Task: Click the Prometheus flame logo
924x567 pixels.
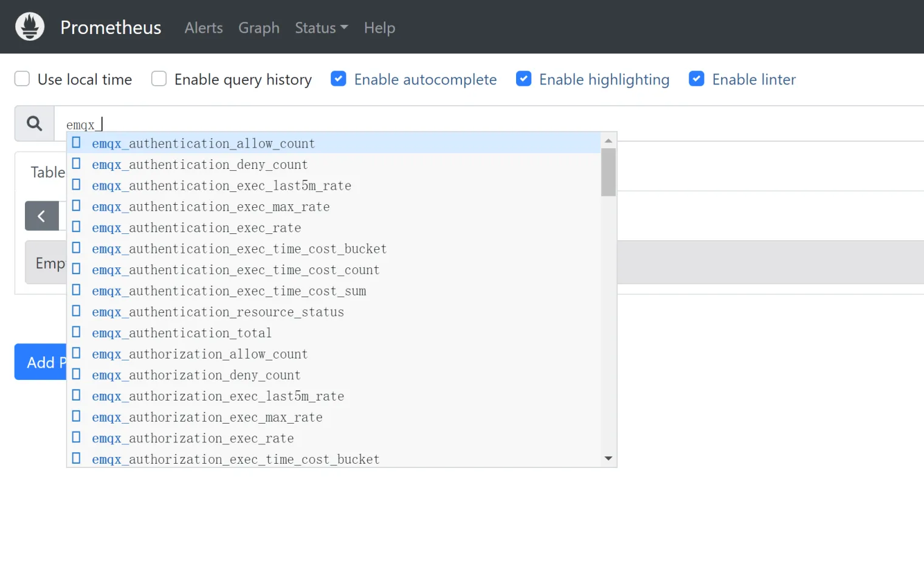Action: (x=30, y=27)
